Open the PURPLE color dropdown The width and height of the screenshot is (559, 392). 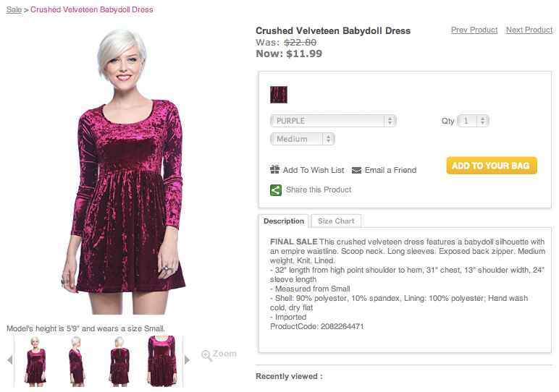coord(333,121)
